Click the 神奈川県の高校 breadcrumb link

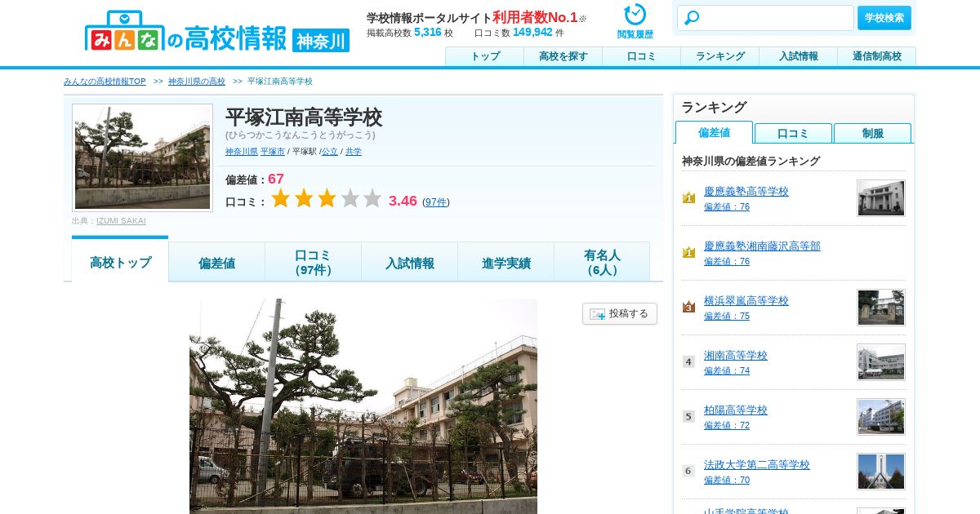(197, 82)
